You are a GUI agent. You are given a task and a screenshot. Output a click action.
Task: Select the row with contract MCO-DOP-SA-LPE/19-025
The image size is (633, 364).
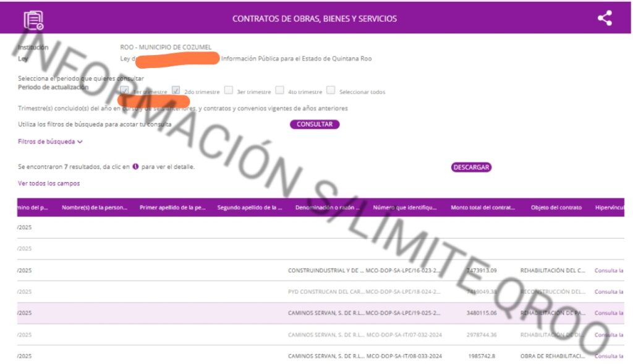(x=403, y=313)
